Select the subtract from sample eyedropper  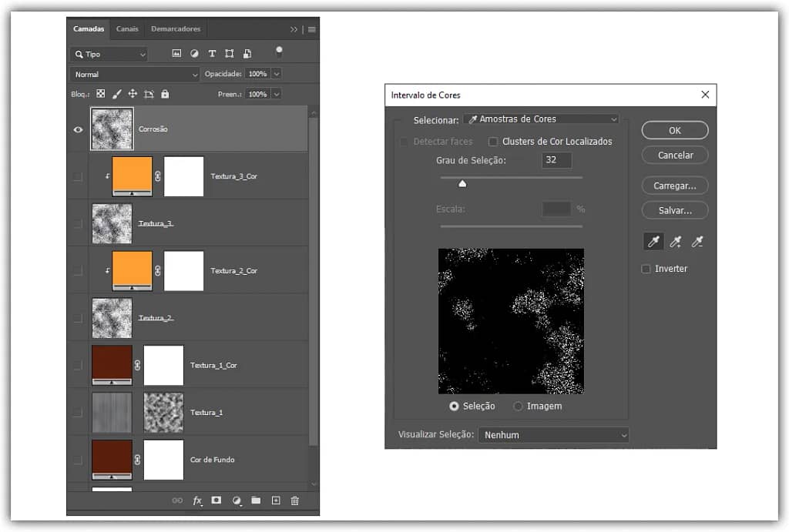(x=697, y=243)
